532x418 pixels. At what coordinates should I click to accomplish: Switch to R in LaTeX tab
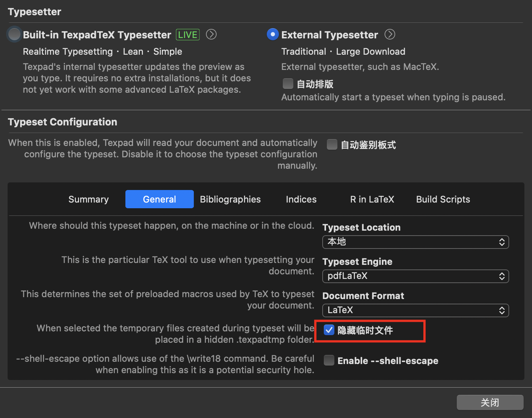pyautogui.click(x=372, y=199)
